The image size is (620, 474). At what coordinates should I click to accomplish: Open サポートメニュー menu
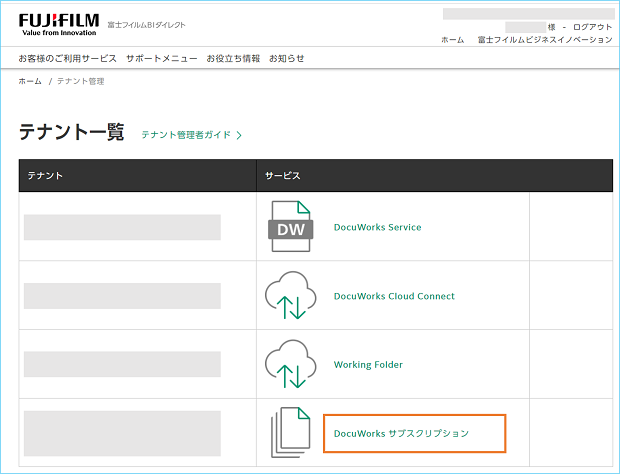162,59
